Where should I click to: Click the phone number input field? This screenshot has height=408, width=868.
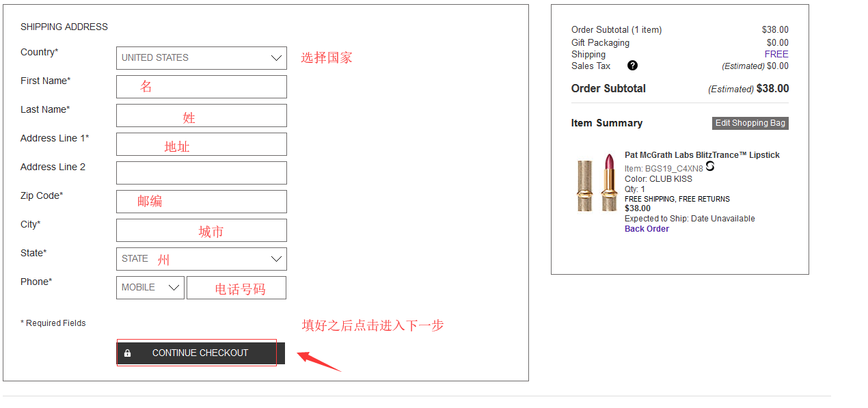[236, 288]
